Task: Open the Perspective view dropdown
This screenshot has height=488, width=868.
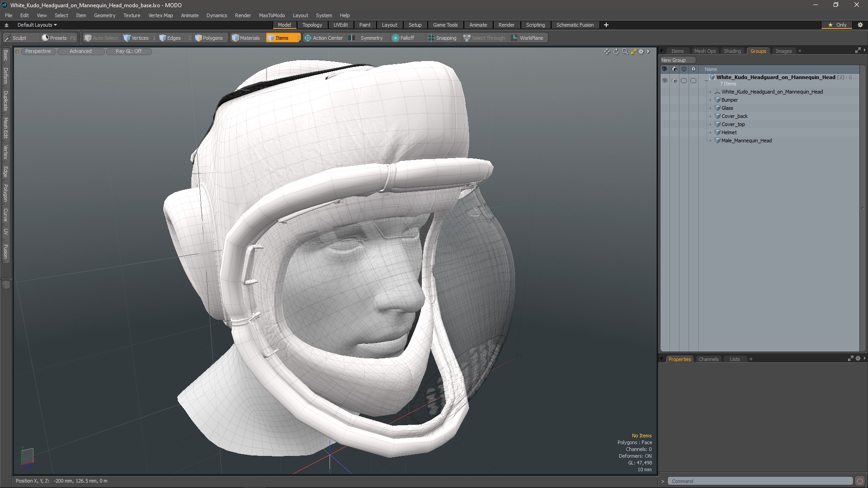Action: point(38,52)
